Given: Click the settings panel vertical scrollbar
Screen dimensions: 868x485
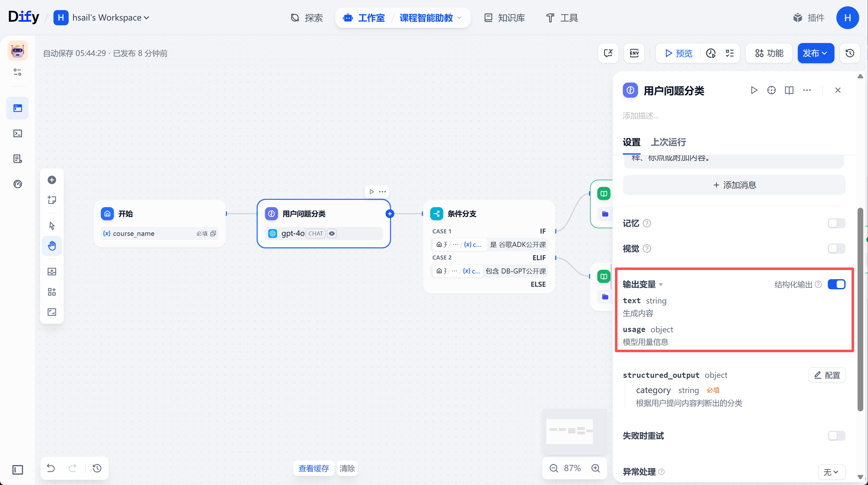Looking at the screenshot, I should (x=860, y=309).
